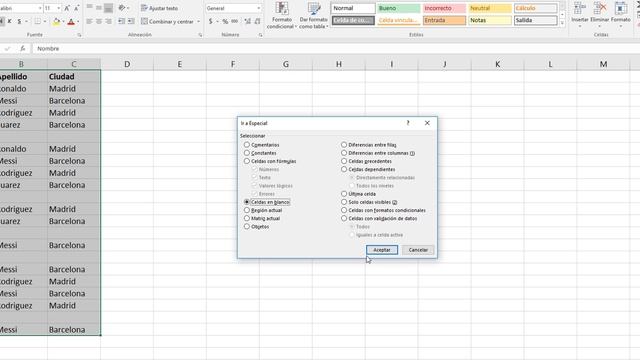640x360 pixels.
Task: Select Celdas precedentes option
Action: [x=344, y=161]
